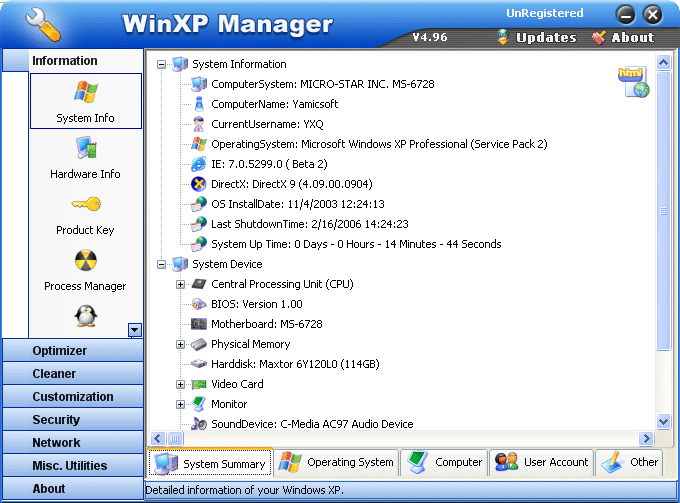Click the CurrentUsername person icon

click(199, 124)
